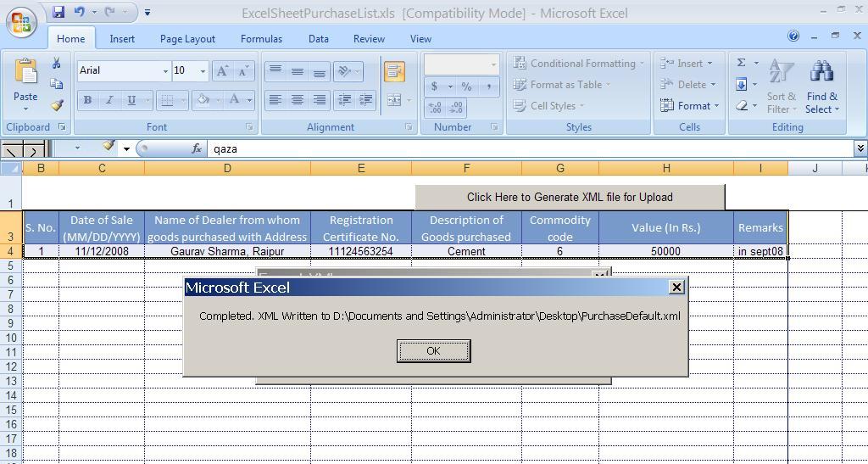Click the Generate XML file for Upload button
Image resolution: width=868 pixels, height=464 pixels.
[570, 197]
